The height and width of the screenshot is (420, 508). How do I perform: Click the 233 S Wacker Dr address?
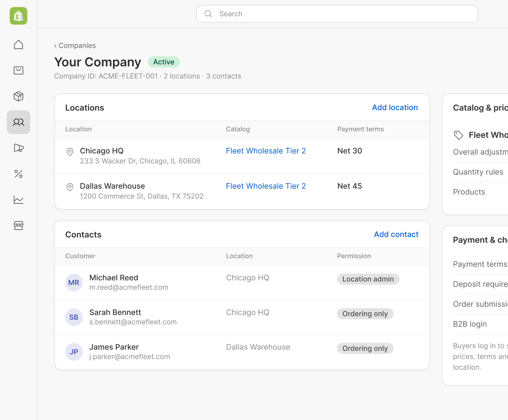pos(140,161)
